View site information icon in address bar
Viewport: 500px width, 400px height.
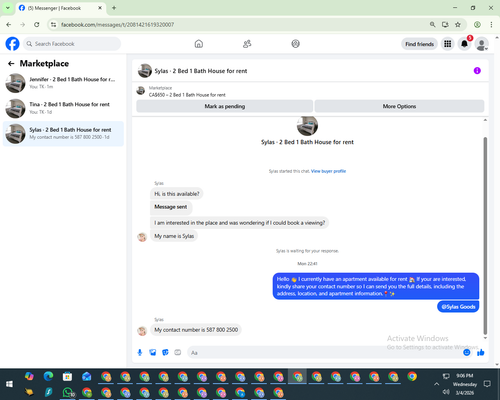53,25
